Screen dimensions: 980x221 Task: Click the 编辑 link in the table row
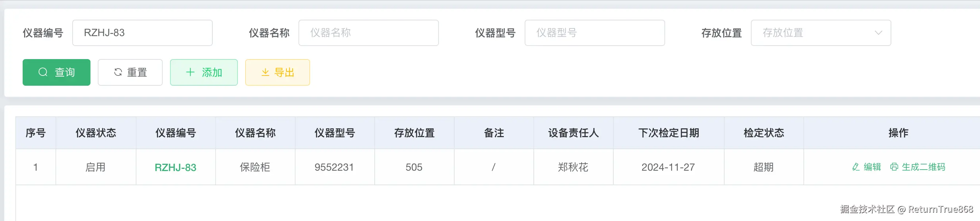[872, 167]
